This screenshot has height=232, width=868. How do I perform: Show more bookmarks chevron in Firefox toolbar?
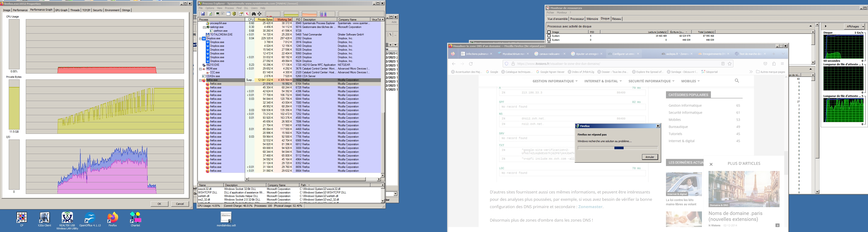(751, 72)
